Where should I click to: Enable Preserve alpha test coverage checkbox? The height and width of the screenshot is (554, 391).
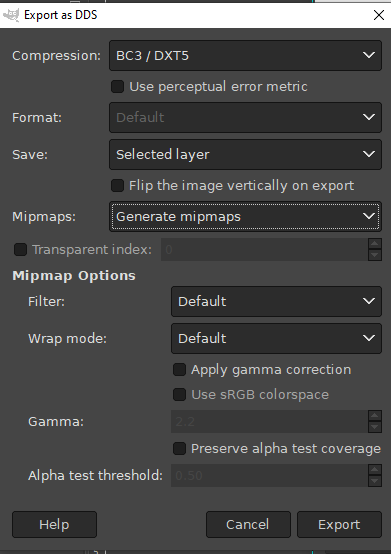[179, 449]
